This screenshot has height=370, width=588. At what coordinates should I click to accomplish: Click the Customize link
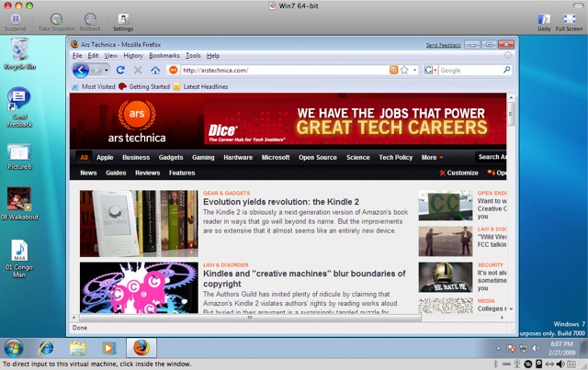[x=458, y=173]
